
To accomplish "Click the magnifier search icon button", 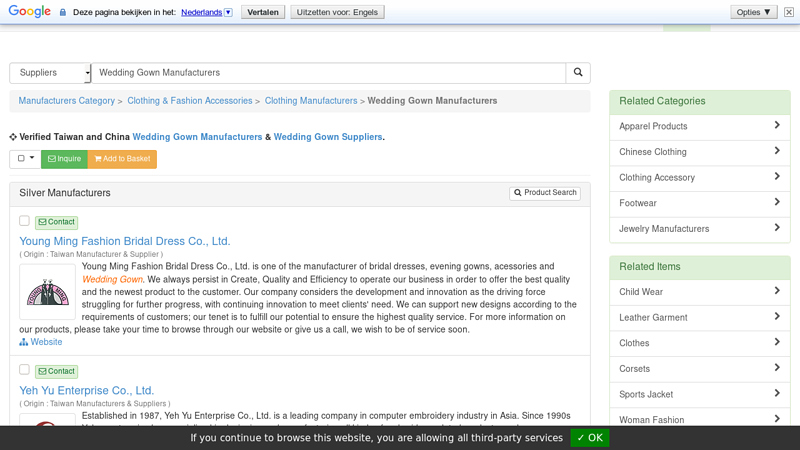I will [x=578, y=72].
